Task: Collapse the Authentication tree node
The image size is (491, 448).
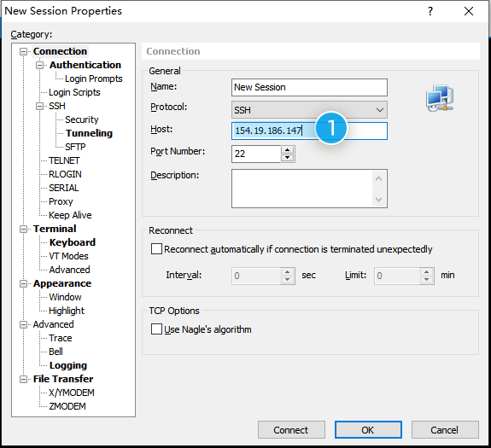Action: coord(39,66)
